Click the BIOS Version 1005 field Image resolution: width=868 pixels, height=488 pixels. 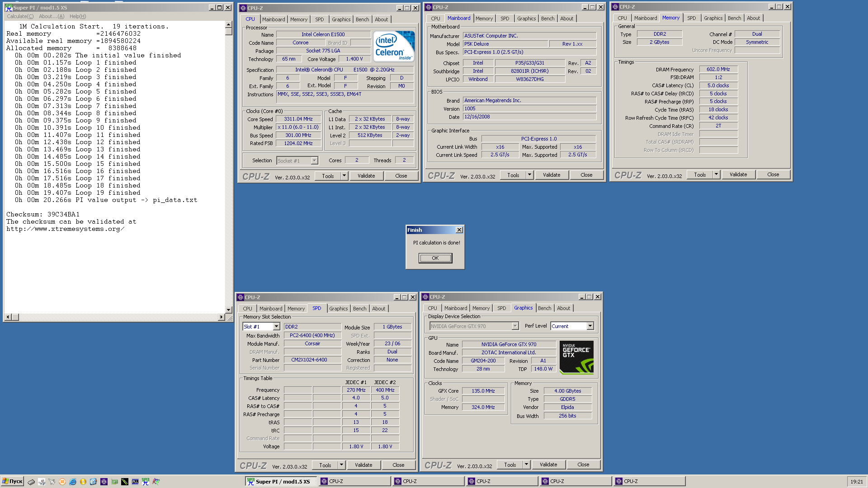click(x=530, y=109)
